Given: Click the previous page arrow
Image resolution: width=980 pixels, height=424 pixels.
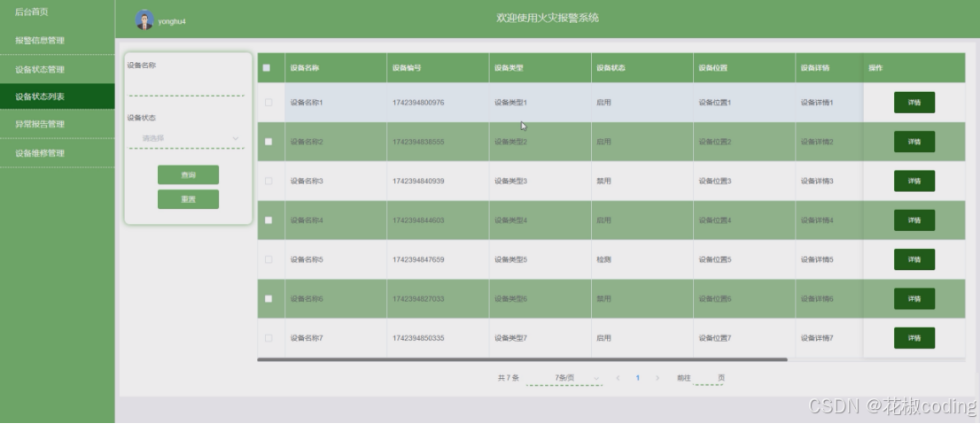Looking at the screenshot, I should pos(618,378).
